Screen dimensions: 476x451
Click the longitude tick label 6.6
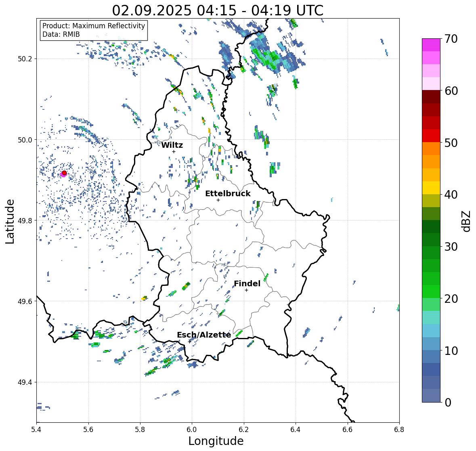348,429
